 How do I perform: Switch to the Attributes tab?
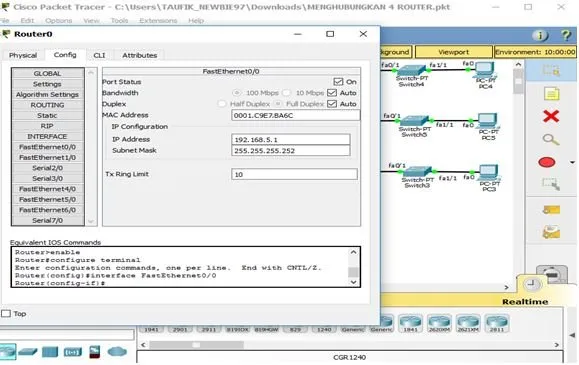click(x=140, y=55)
